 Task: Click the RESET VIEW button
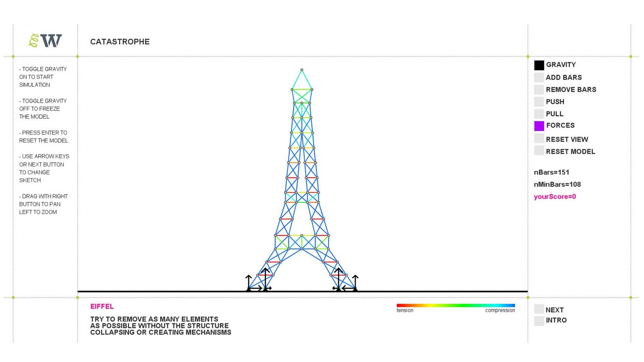tap(539, 138)
